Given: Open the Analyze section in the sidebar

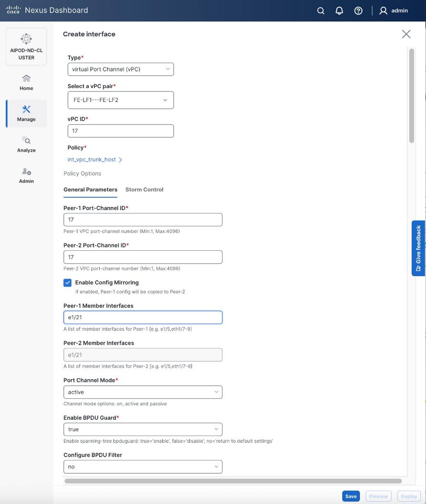Looking at the screenshot, I should (x=26, y=144).
